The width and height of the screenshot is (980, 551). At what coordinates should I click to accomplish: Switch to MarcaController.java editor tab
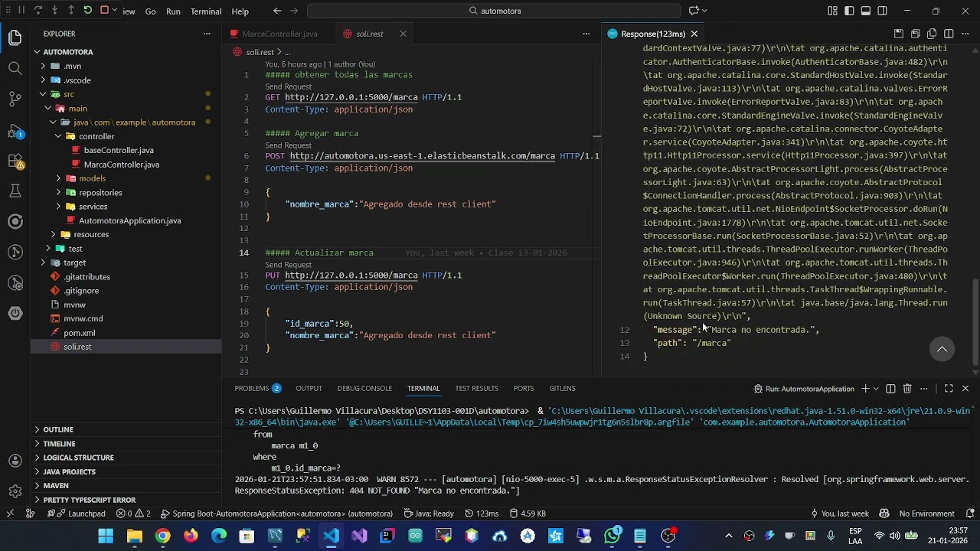[279, 34]
